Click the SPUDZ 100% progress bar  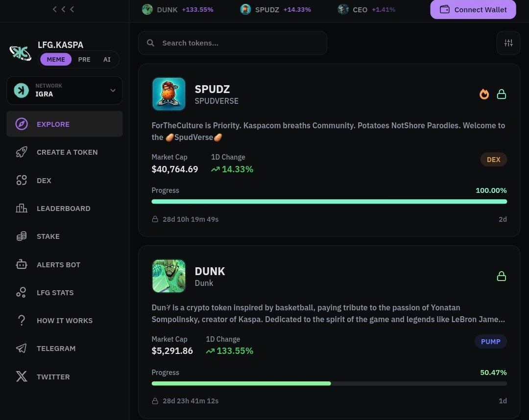(329, 202)
